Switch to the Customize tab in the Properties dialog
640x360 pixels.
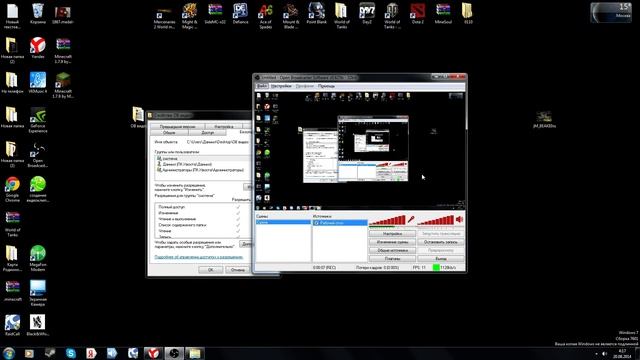tap(224, 127)
